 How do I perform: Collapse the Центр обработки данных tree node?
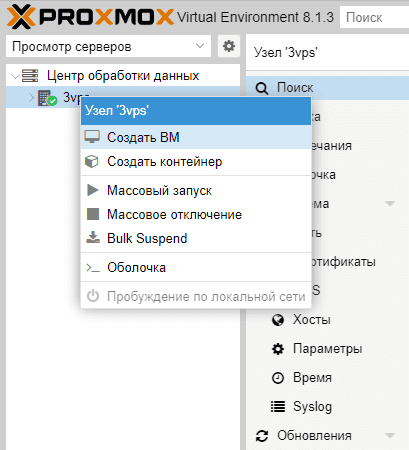click(15, 76)
